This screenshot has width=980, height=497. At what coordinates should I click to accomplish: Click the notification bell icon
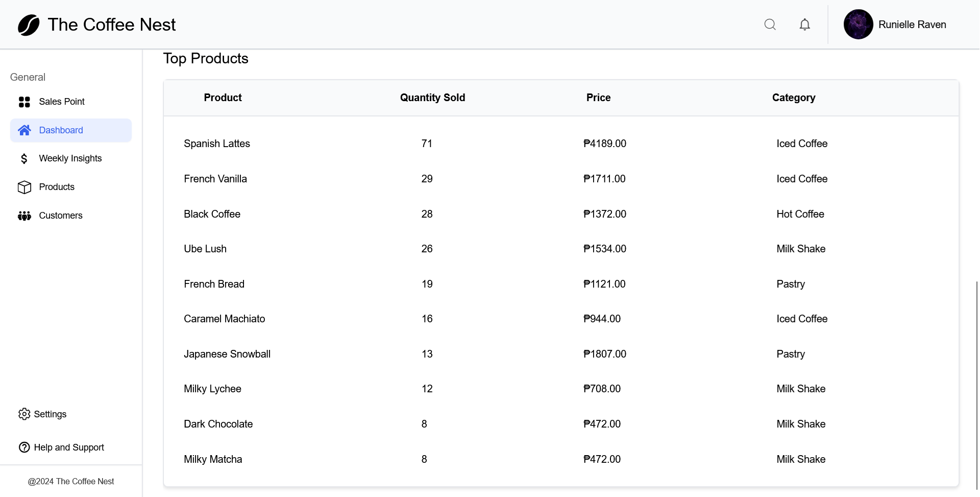tap(804, 24)
